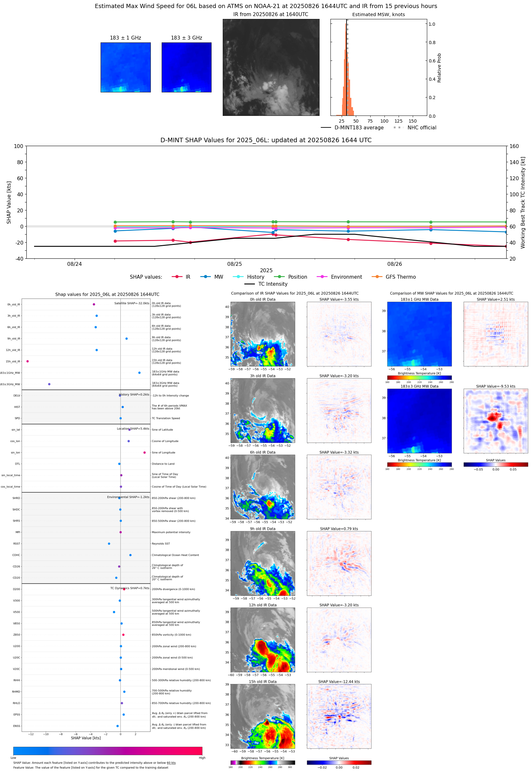Click the SHAP Value=-12.44 kts heatmap
Screen dimensions: 532x771
pyautogui.click(x=339, y=716)
